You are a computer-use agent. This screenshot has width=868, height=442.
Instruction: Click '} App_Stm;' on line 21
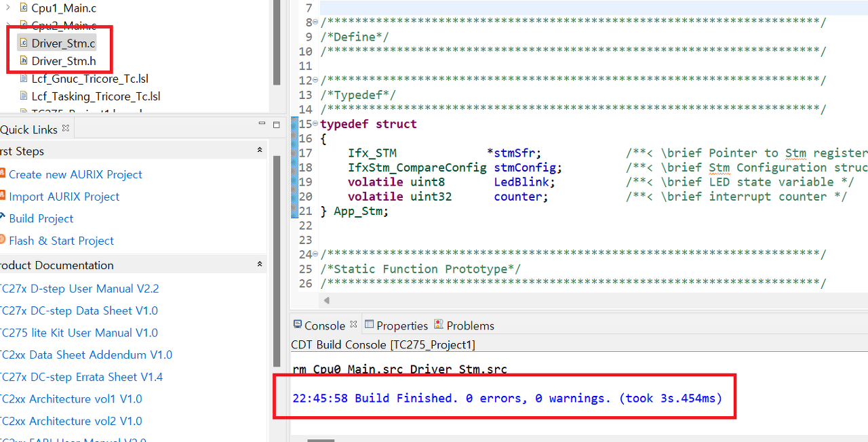pos(355,211)
